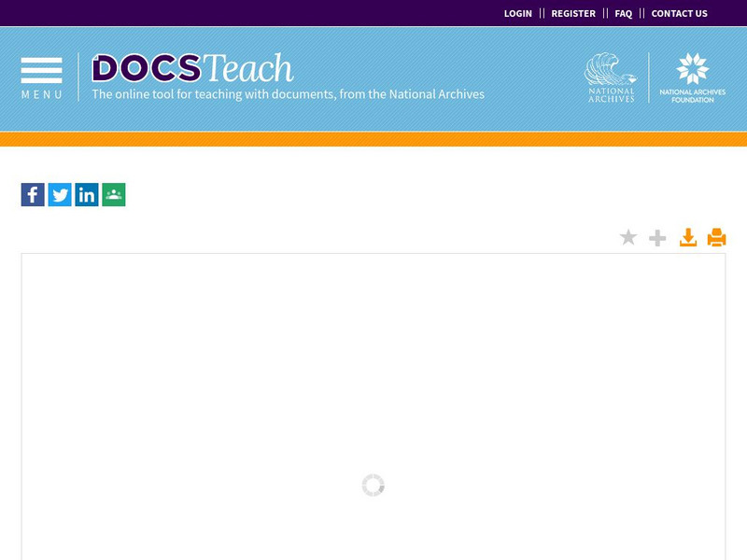Click the DocsTeach logo
Screen dimensions: 747x560
[x=192, y=67]
